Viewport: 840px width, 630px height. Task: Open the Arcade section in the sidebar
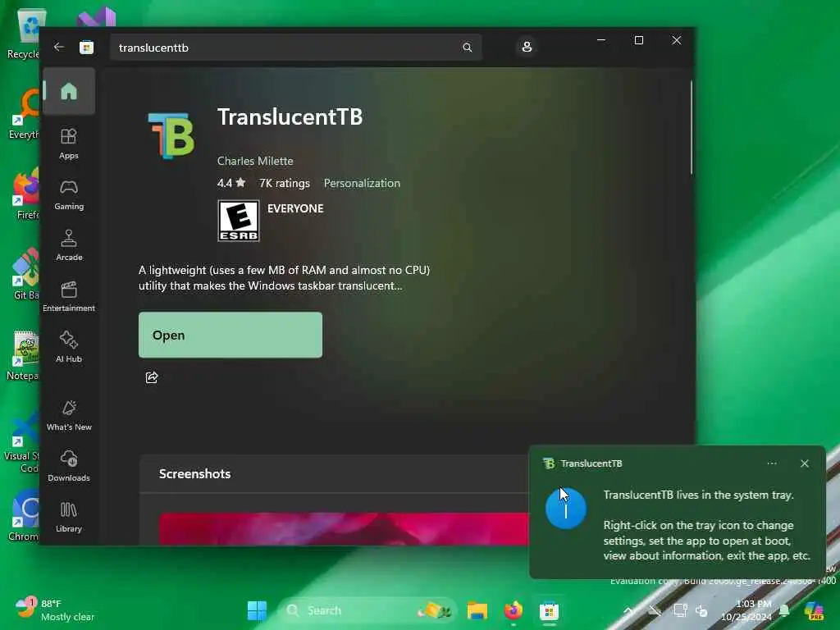point(69,246)
